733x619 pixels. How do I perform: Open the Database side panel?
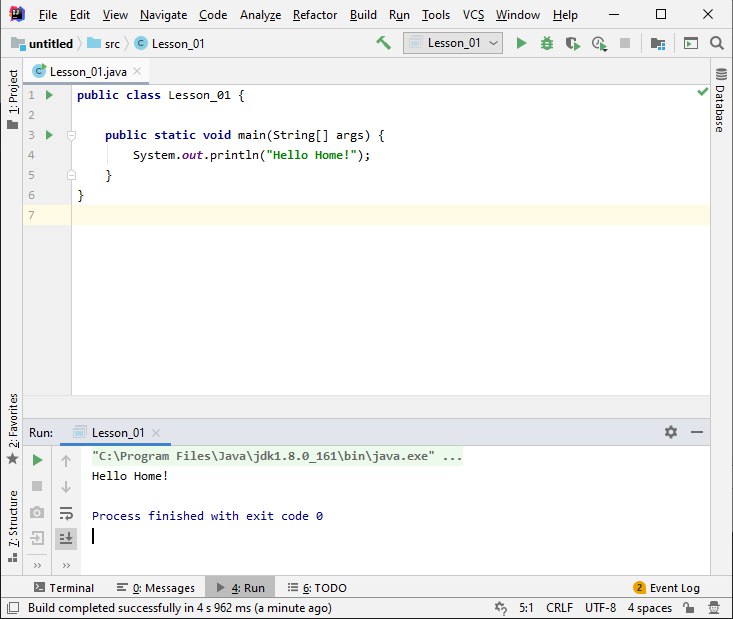coord(719,101)
